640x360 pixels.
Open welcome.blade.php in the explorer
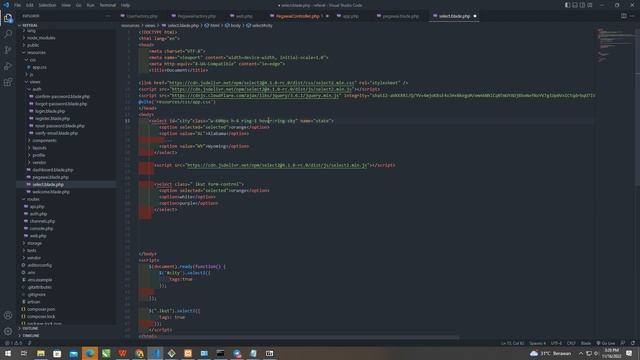tap(51, 192)
